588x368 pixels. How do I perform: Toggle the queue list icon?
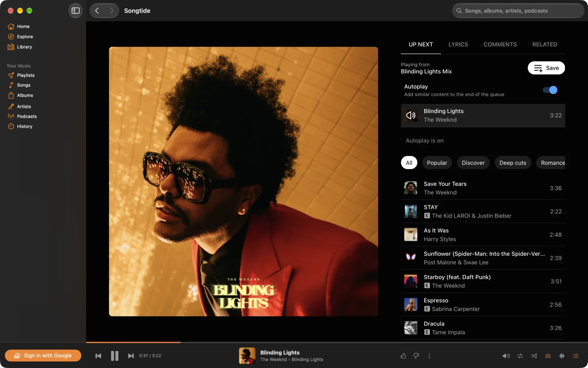tap(576, 356)
